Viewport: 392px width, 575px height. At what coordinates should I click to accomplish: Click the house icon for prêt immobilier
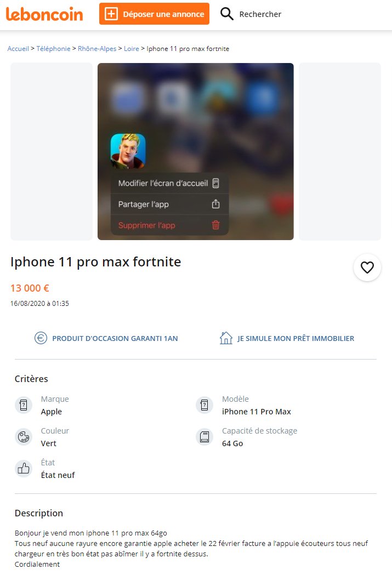226,338
